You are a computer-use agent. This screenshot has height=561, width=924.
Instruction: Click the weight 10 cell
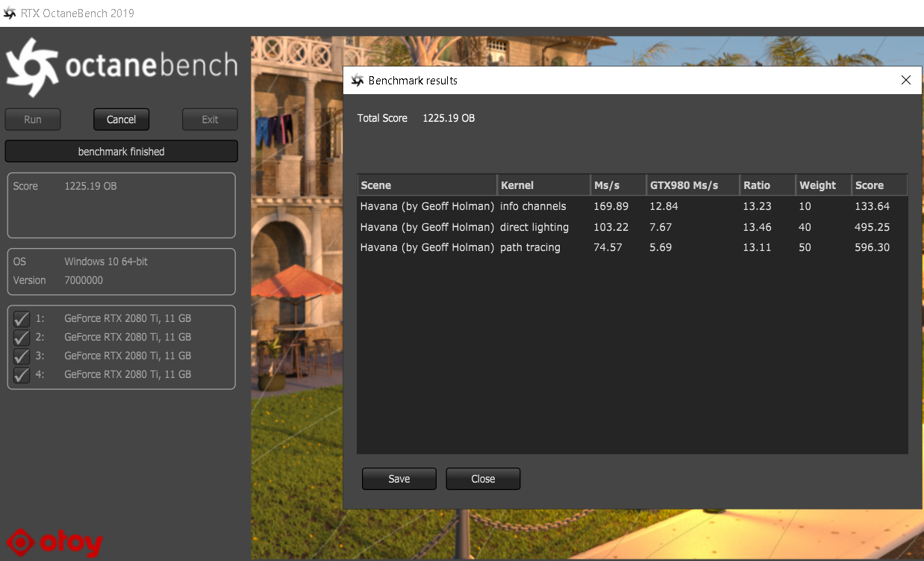[805, 206]
